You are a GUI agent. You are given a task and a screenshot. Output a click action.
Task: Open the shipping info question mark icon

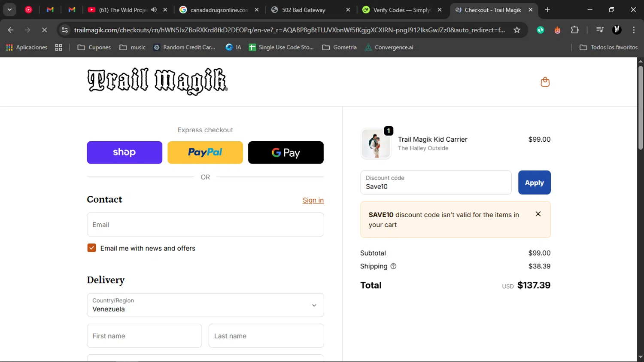tap(393, 266)
